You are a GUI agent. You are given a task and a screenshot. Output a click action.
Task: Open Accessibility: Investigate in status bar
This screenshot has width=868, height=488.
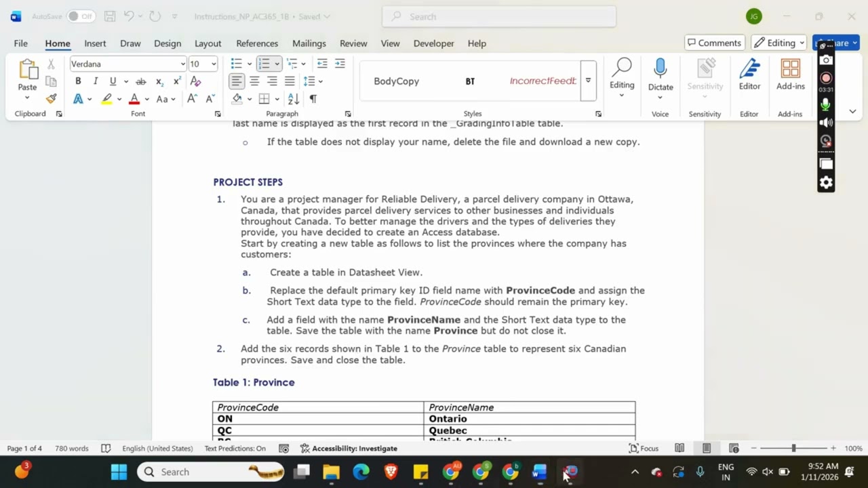(x=349, y=449)
